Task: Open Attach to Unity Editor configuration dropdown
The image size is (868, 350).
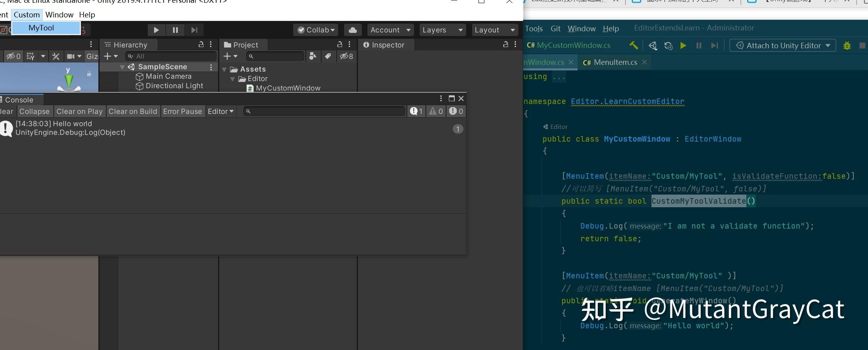Action: 783,45
